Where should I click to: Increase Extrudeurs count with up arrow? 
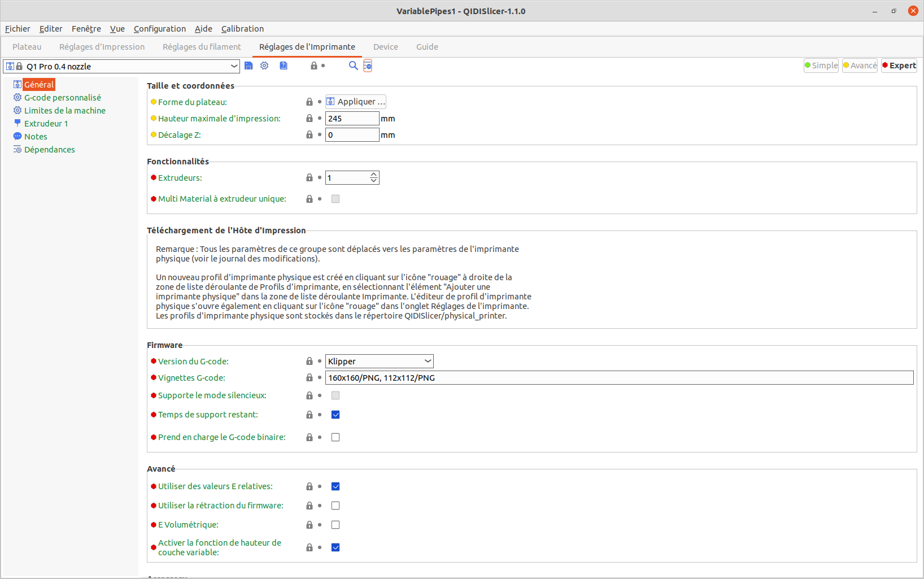(374, 175)
